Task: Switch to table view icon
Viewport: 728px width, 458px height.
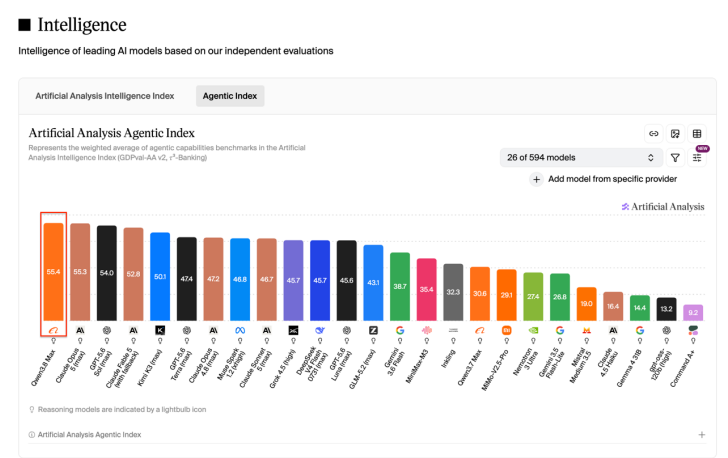Action: 697,134
